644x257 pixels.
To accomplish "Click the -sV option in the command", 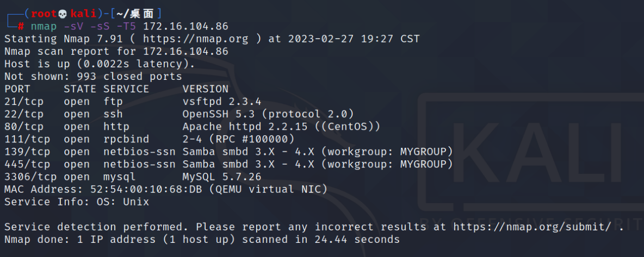I will [73, 27].
